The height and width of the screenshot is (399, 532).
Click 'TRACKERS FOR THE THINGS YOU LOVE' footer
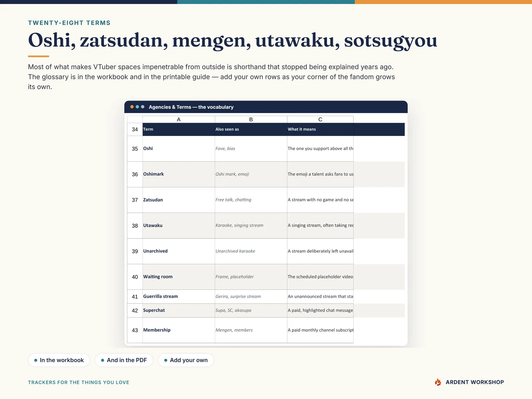[x=78, y=382]
